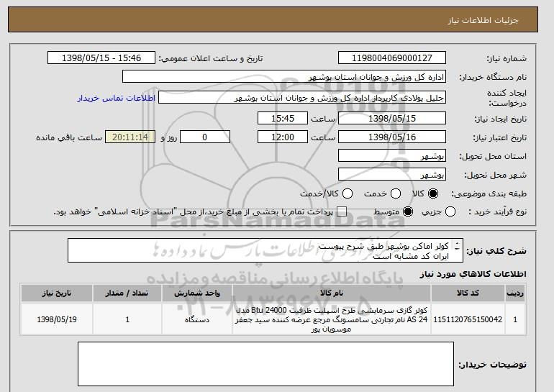
Task: Select the خدمت radio button
Action: pos(396,193)
